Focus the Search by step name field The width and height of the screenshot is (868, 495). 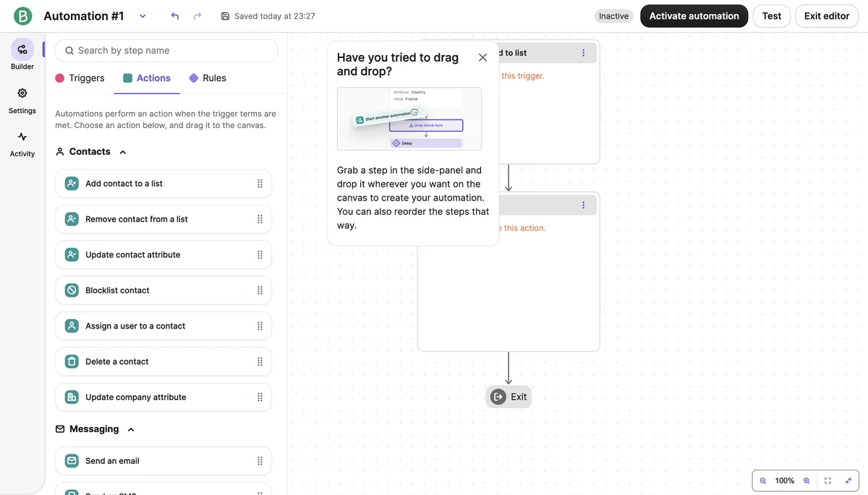point(166,51)
